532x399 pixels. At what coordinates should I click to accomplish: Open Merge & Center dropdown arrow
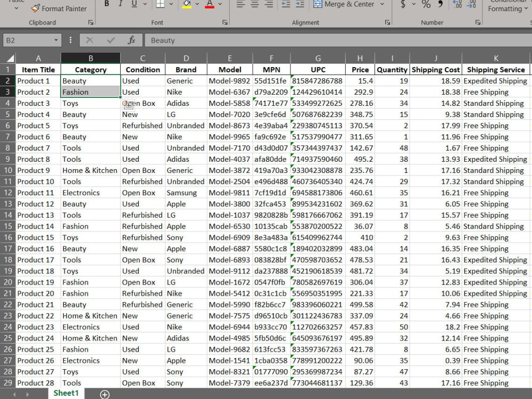pos(383,4)
